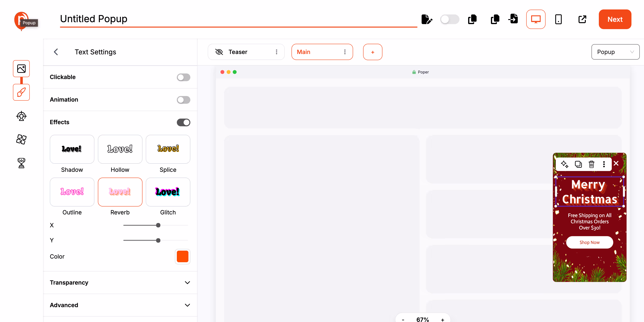
Task: Click the paintbrush style icon in sidebar
Action: pyautogui.click(x=21, y=92)
